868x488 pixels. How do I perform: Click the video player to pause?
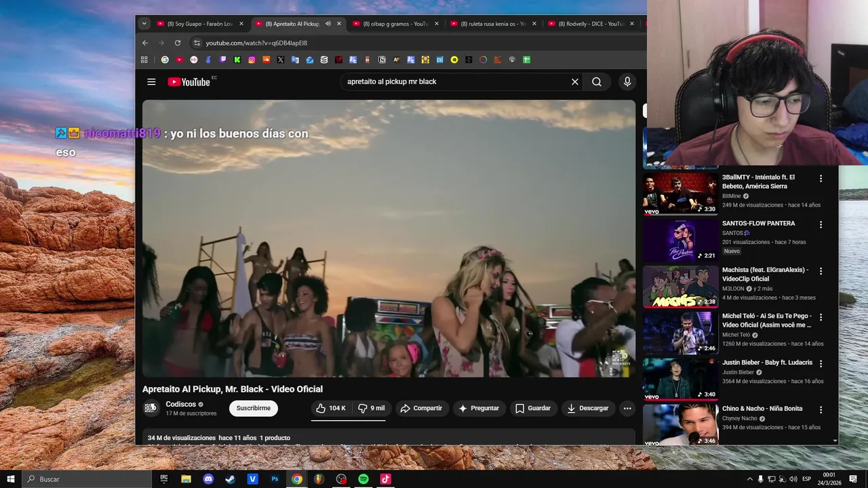pyautogui.click(x=389, y=239)
